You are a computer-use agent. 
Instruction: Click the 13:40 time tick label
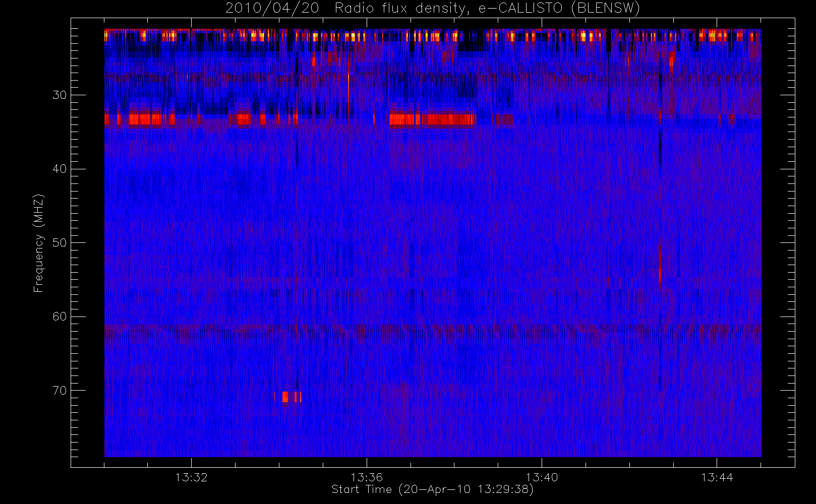(542, 477)
